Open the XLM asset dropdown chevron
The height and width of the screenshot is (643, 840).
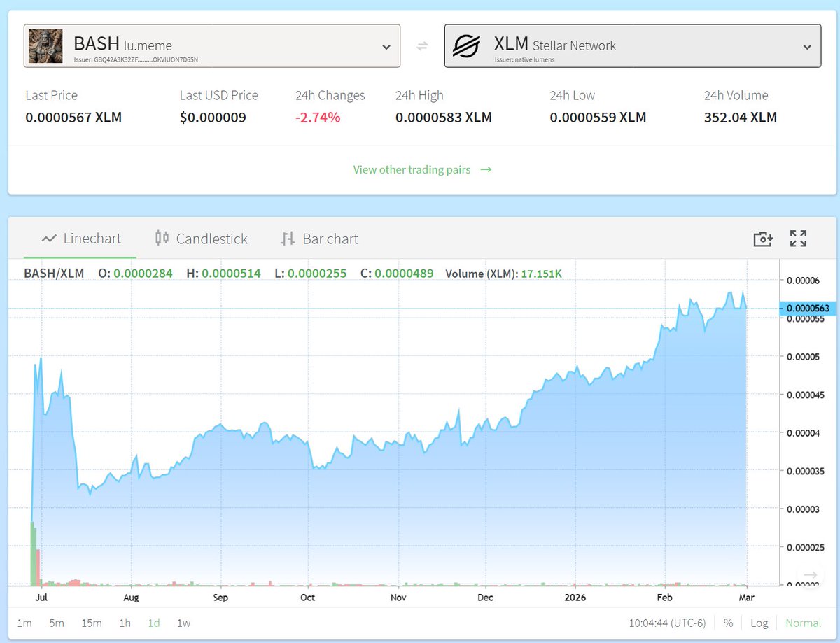click(807, 47)
